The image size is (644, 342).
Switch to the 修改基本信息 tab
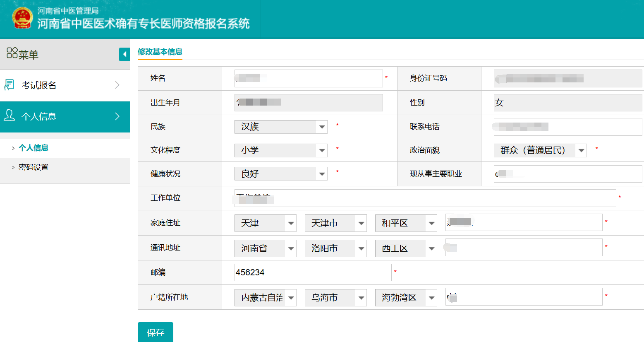[x=160, y=52]
